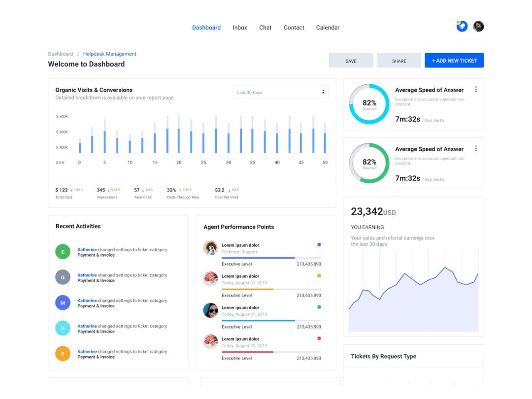The width and height of the screenshot is (532, 399).
Task: Select agent photo beside the orange progress bar
Action: pos(210,279)
